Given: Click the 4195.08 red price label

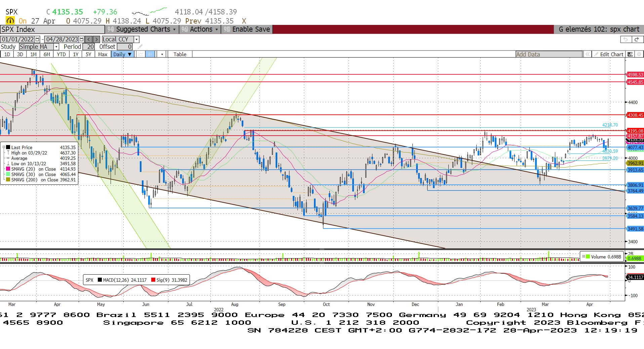Looking at the screenshot, I should pos(635,131).
